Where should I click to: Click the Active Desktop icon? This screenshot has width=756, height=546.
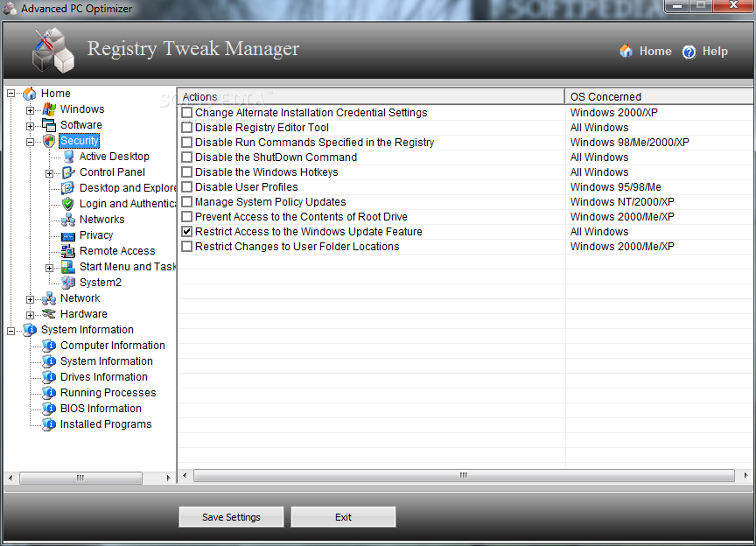[x=68, y=157]
